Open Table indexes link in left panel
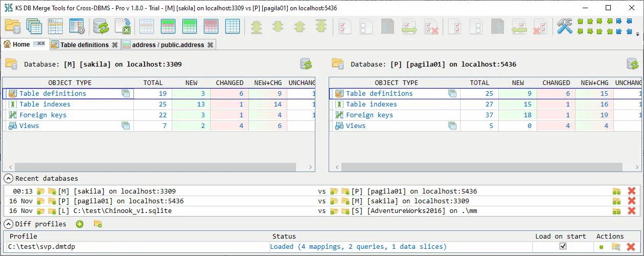644x256 pixels. (x=45, y=104)
